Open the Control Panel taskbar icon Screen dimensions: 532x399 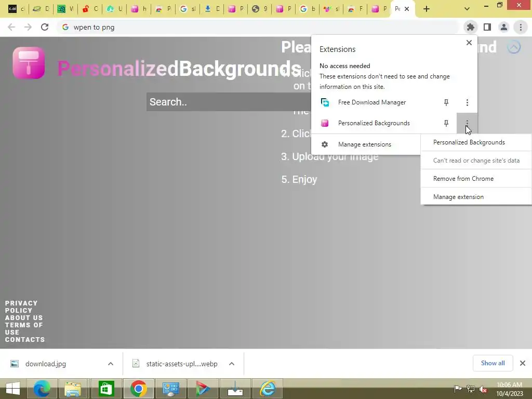tap(170, 389)
